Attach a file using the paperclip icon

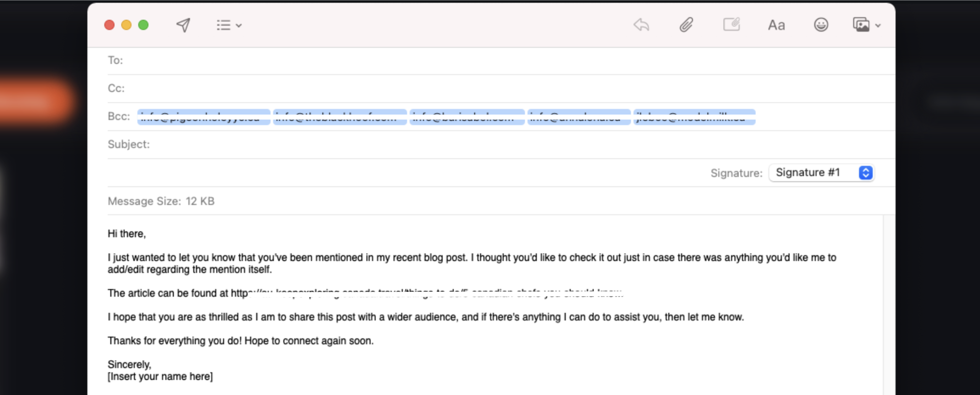tap(686, 25)
